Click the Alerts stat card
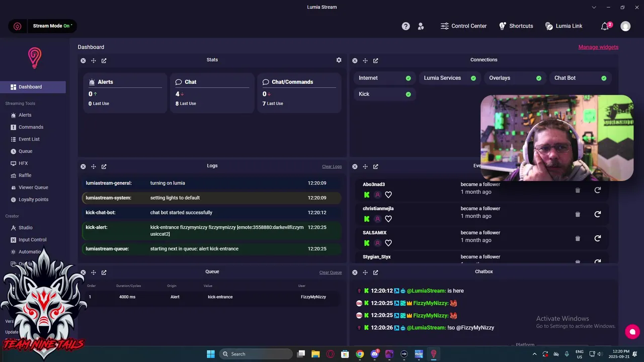Viewport: 644px width, 362px height. point(125,93)
